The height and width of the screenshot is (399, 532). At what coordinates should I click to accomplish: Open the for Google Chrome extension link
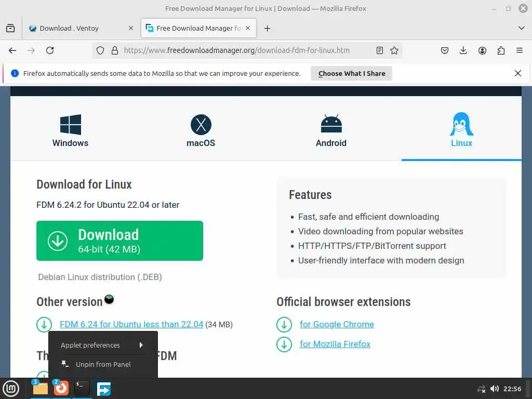(x=337, y=324)
